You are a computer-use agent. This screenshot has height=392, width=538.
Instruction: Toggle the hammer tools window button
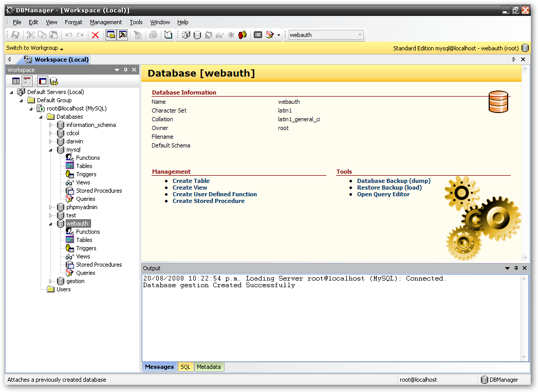click(122, 34)
